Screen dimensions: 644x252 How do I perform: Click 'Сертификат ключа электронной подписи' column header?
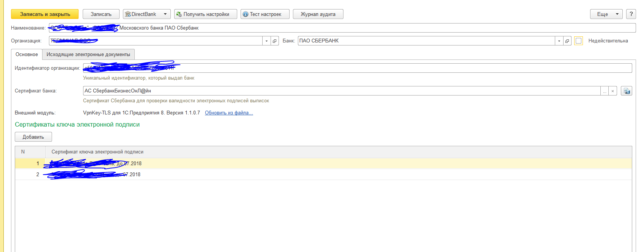pos(339,152)
